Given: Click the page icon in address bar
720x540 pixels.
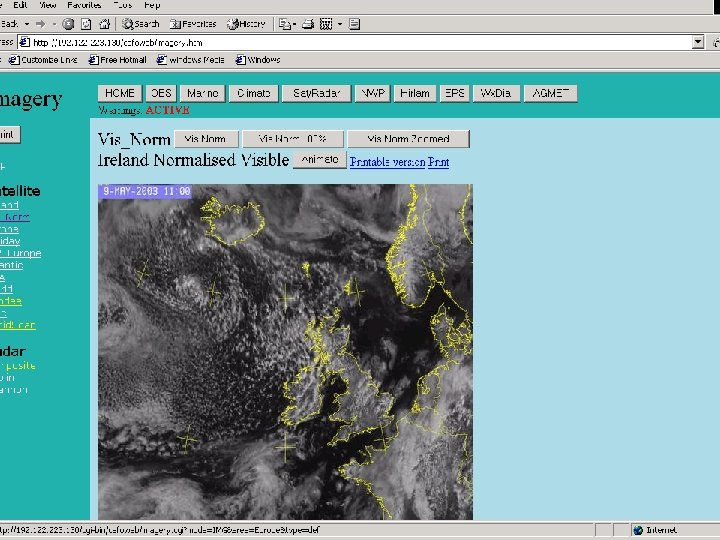Looking at the screenshot, I should [x=25, y=42].
